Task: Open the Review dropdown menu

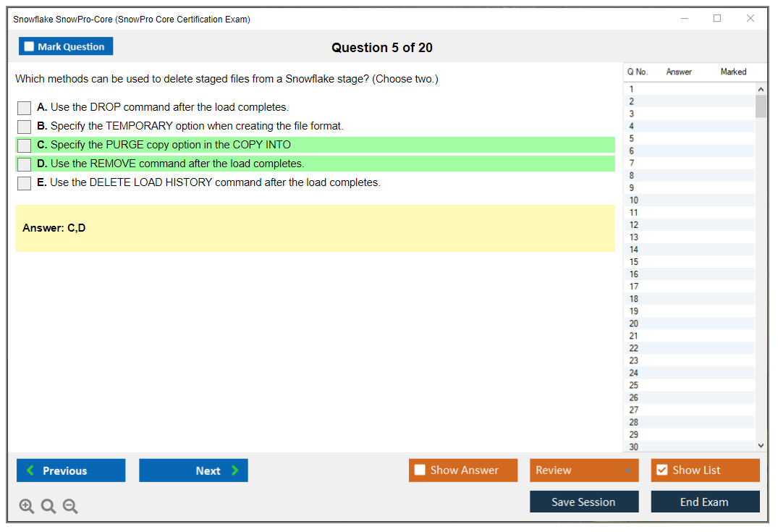Action: (x=584, y=470)
